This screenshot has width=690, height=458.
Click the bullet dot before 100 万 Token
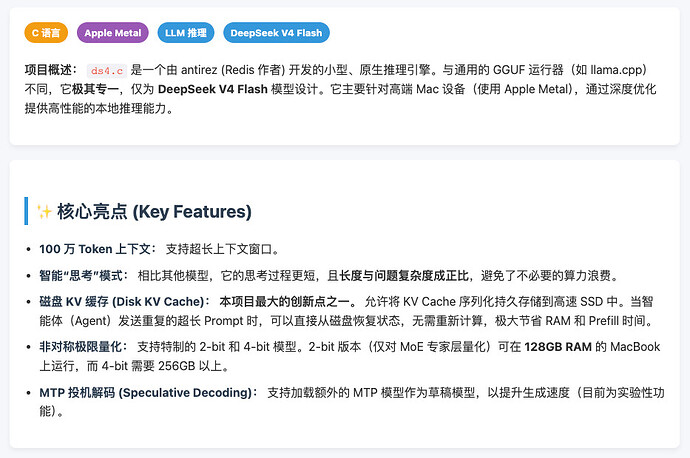[29, 249]
